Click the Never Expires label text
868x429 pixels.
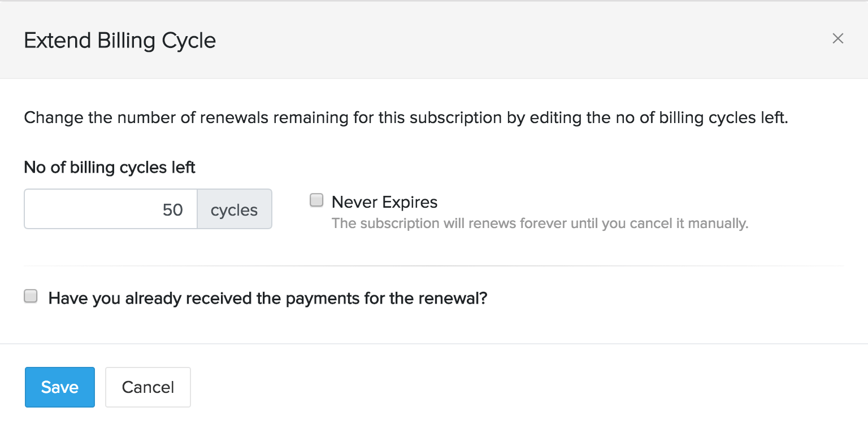click(x=384, y=202)
